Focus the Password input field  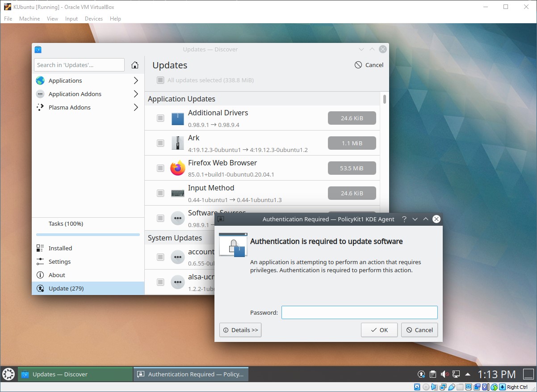click(359, 312)
